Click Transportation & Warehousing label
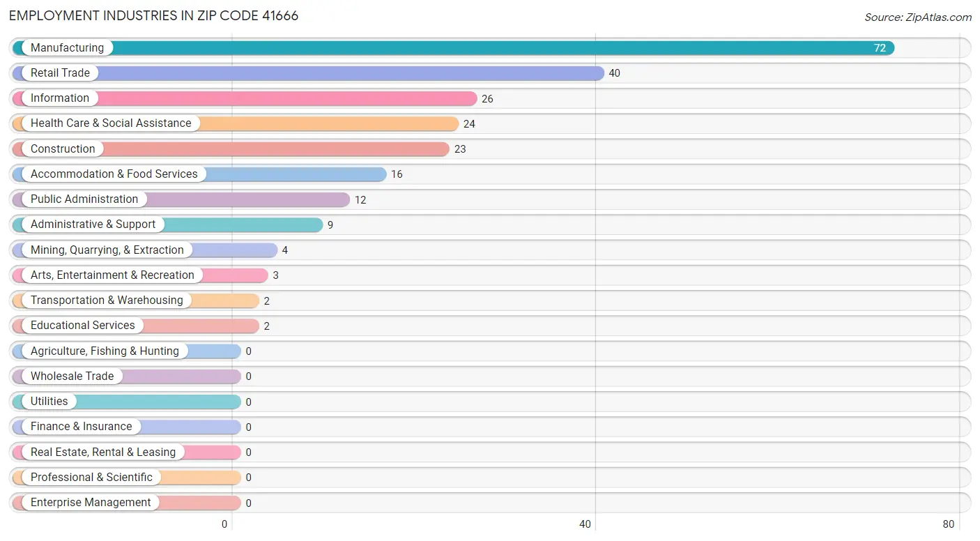 tap(107, 300)
